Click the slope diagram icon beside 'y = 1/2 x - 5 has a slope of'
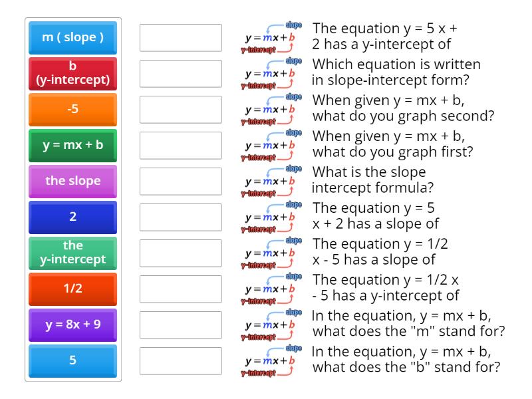The height and width of the screenshot is (399, 532). (x=271, y=253)
